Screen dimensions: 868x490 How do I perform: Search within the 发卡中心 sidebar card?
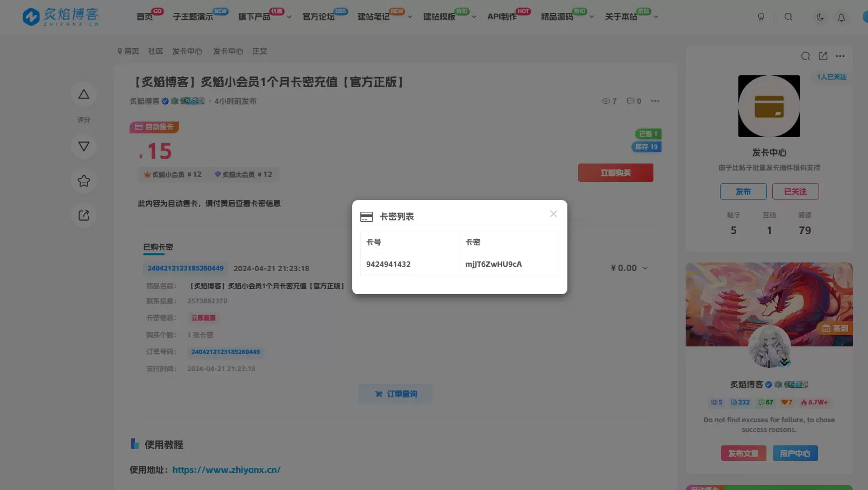(x=806, y=56)
